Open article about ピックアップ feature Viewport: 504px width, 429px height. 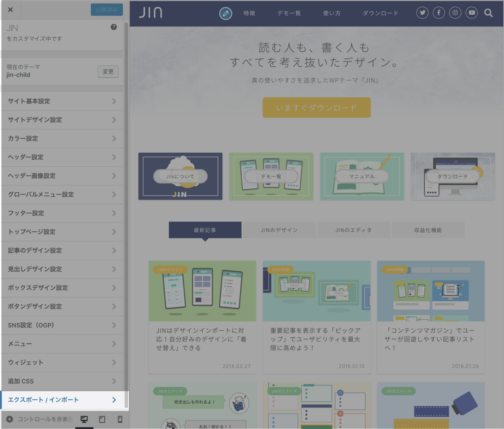pyautogui.click(x=317, y=317)
